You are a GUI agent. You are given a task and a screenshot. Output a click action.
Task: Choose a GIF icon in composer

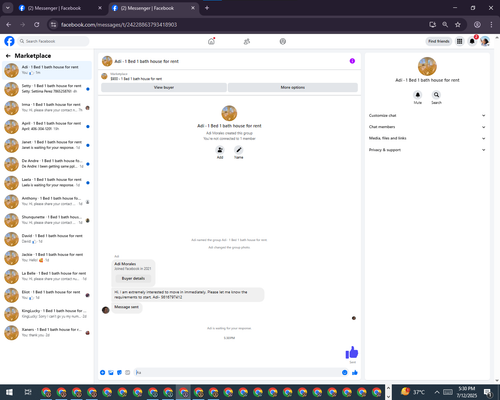[x=127, y=372]
